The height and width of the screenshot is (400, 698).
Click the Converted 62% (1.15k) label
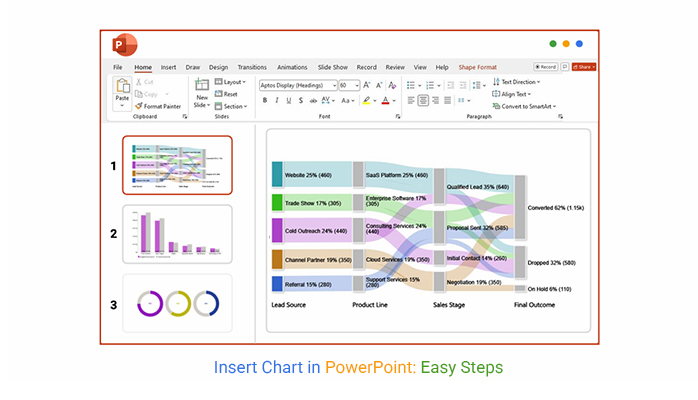point(556,208)
